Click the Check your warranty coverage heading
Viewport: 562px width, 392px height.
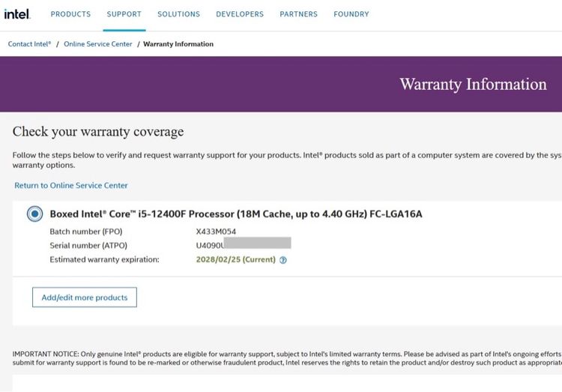click(x=98, y=132)
